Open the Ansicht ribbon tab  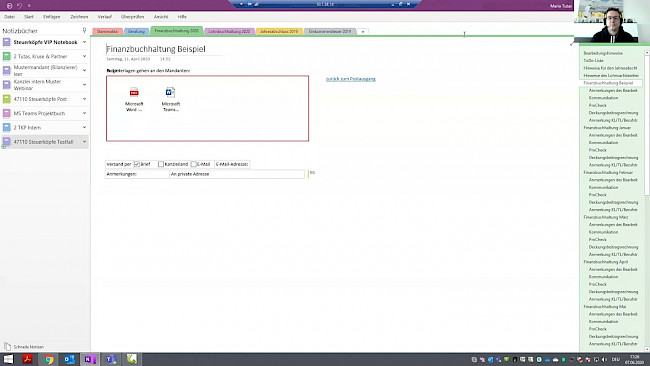(x=161, y=17)
